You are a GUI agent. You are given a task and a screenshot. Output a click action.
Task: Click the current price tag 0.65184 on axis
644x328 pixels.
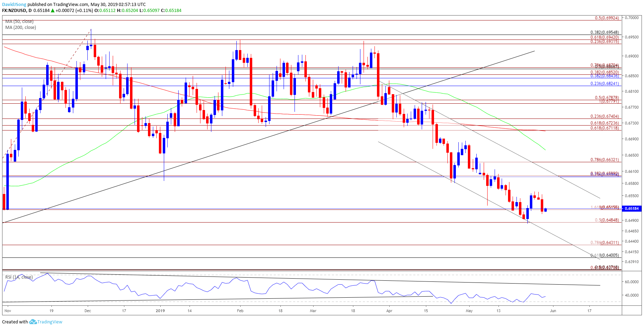point(632,208)
